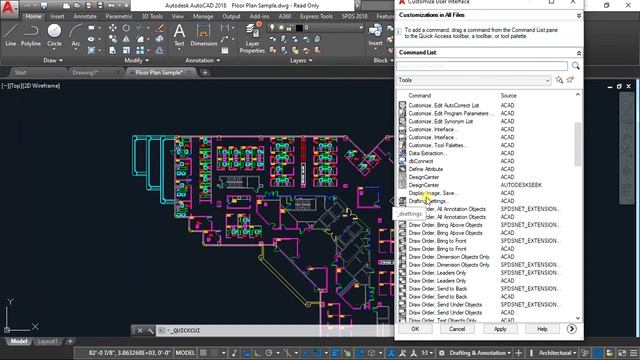The image size is (640, 360).
Task: Open the Express Tools ribbon tab
Action: pos(316,16)
